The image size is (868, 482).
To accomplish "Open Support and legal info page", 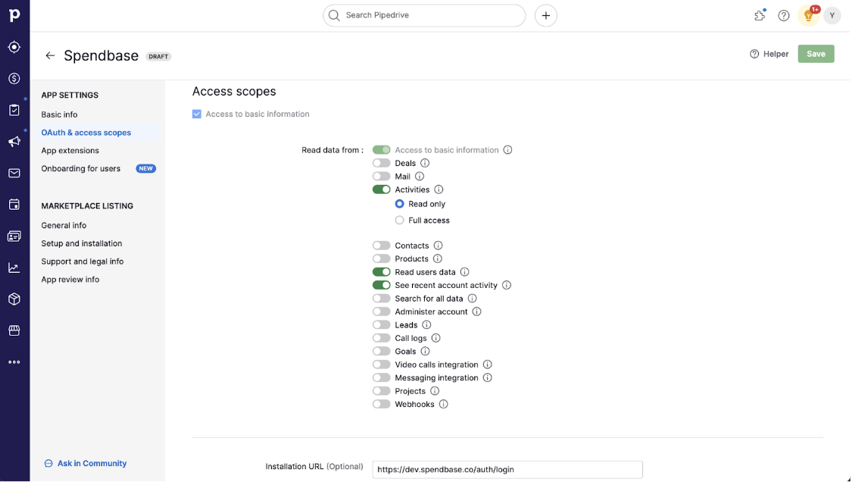I will [x=83, y=261].
